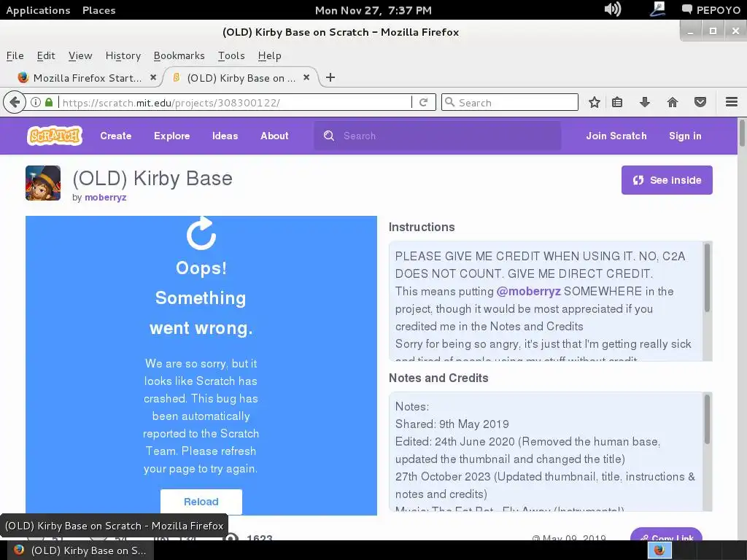Click the Firefox back arrow button
The image size is (747, 560).
point(15,102)
